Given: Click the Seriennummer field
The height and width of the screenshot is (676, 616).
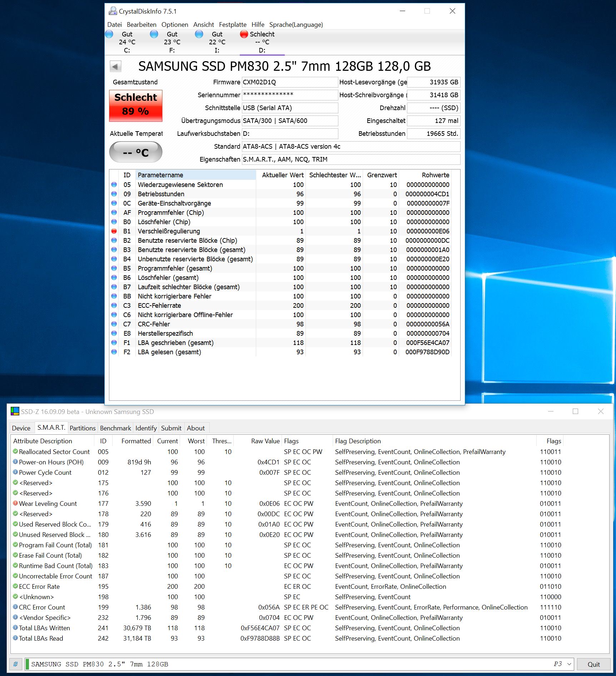Looking at the screenshot, I should tap(290, 95).
